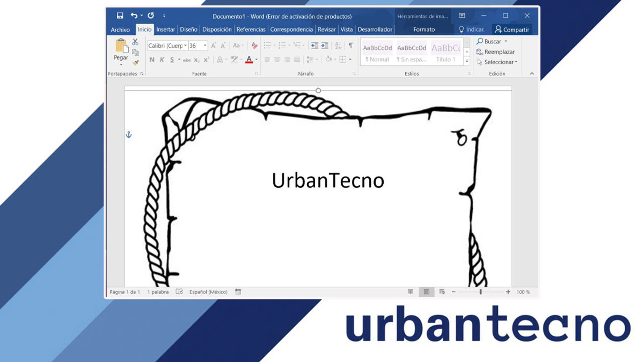Apply the Título 1 style
644x362 pixels.
[x=445, y=53]
